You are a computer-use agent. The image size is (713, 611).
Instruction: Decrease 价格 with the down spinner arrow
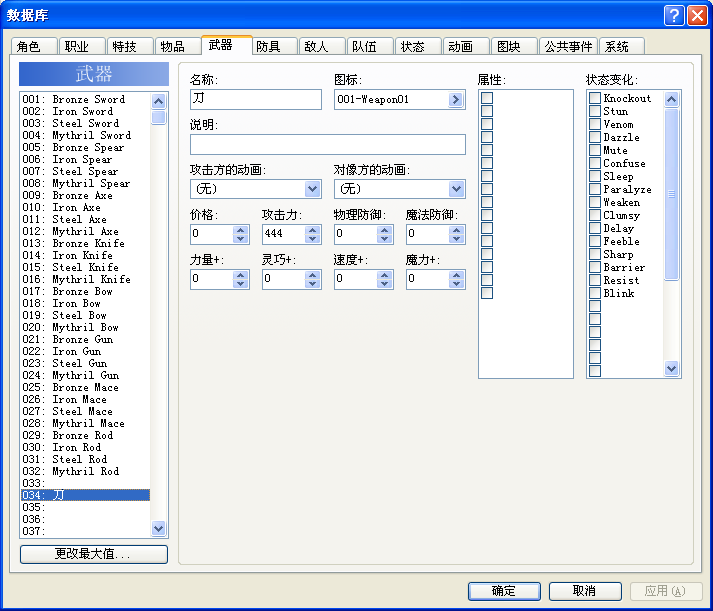(x=241, y=238)
